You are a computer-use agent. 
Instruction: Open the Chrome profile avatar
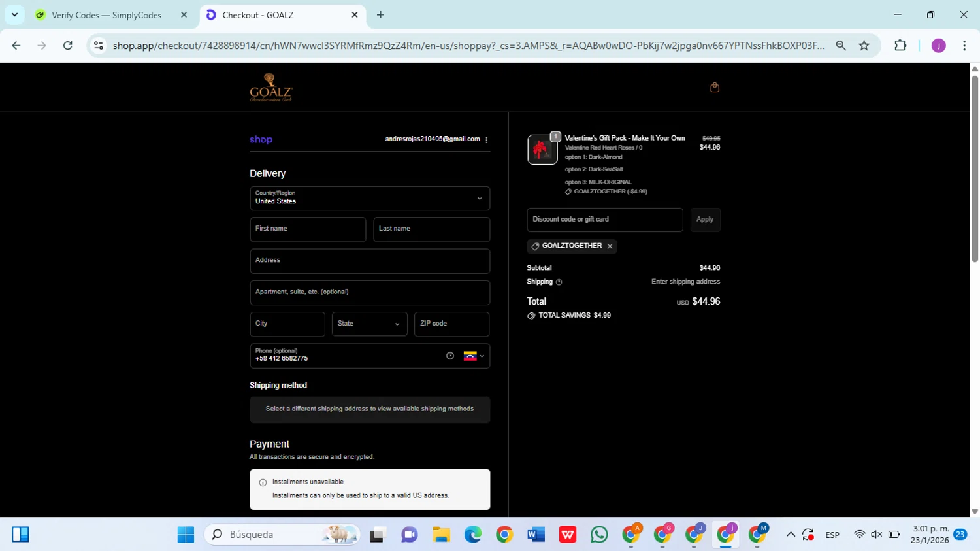(x=939, y=46)
